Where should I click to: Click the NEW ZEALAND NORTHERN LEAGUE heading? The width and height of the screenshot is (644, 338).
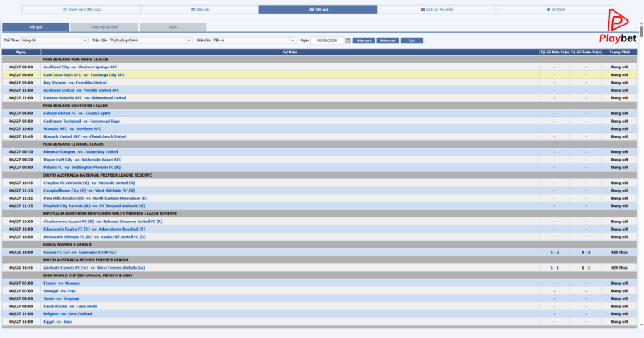pyautogui.click(x=75, y=60)
